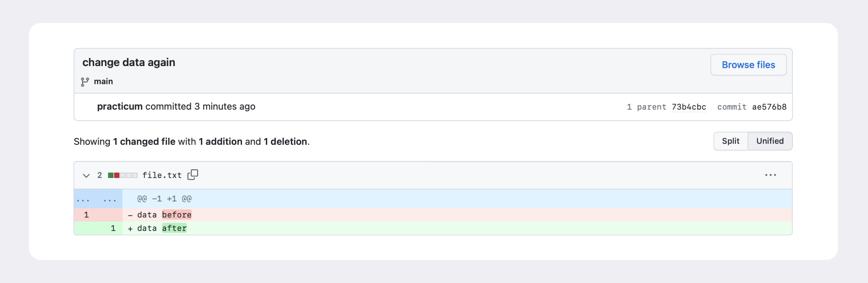Open parent commit 73b4cbc
868x283 pixels.
(x=688, y=107)
